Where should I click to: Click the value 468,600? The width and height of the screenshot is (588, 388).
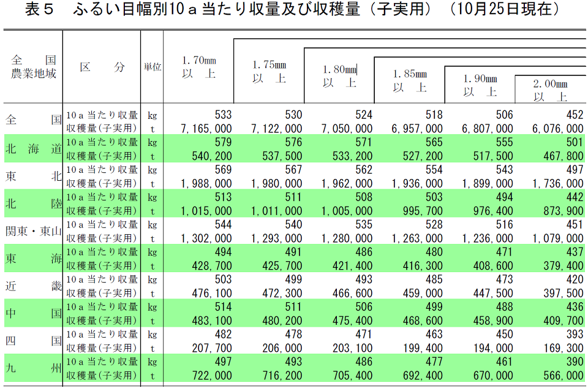point(423,321)
